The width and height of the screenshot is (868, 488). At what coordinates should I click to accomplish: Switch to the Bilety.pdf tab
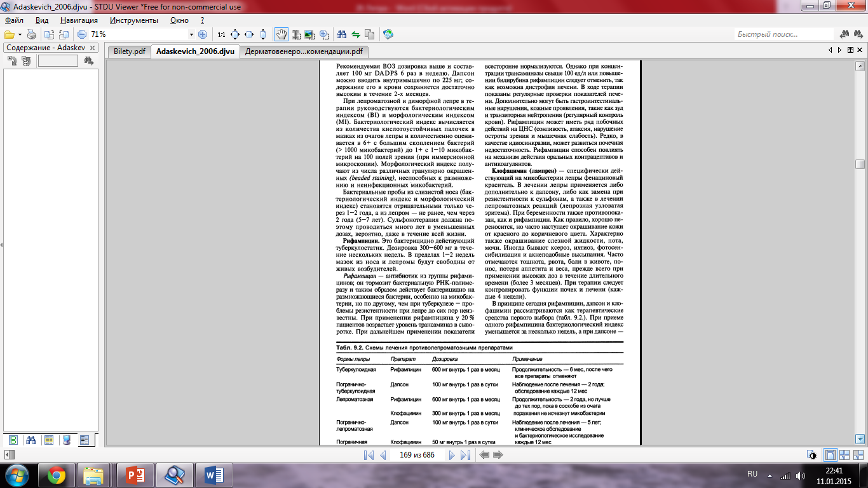(x=129, y=52)
